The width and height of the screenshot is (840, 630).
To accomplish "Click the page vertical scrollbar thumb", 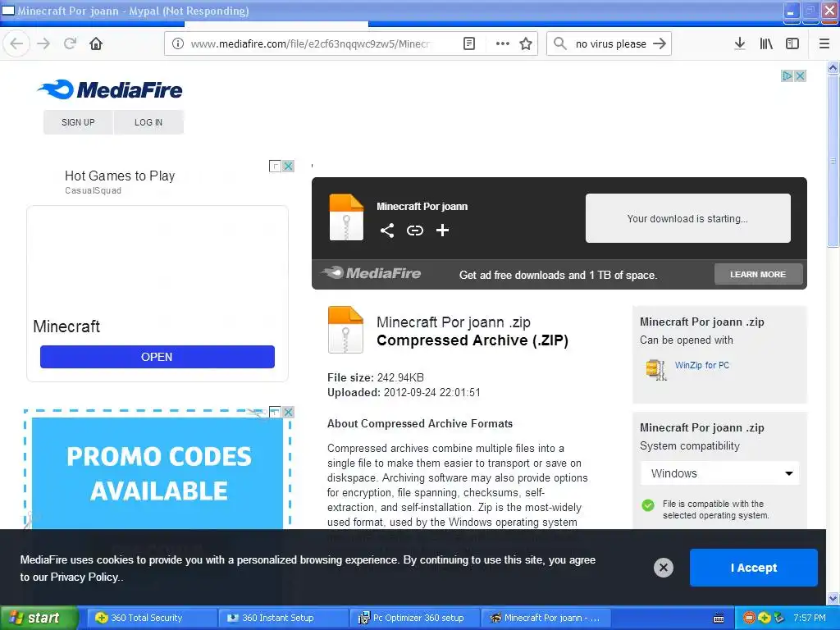I will [833, 161].
